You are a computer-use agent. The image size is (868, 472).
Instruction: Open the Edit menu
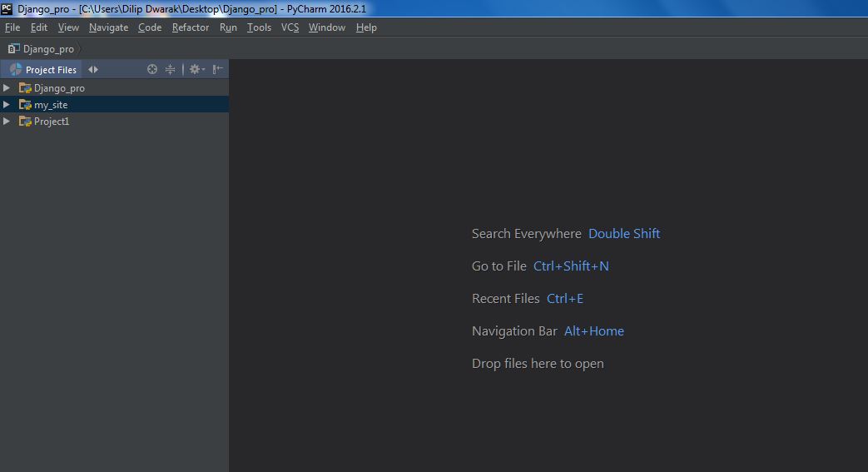click(x=39, y=27)
